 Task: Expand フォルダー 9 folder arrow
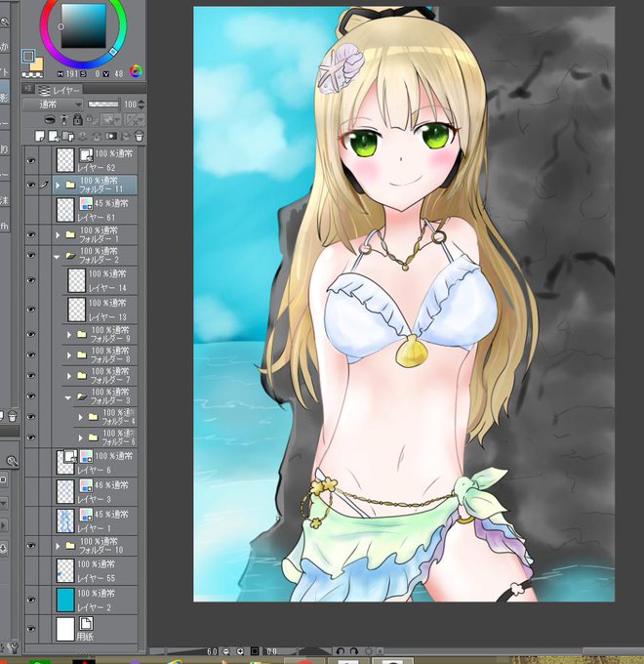click(x=69, y=335)
